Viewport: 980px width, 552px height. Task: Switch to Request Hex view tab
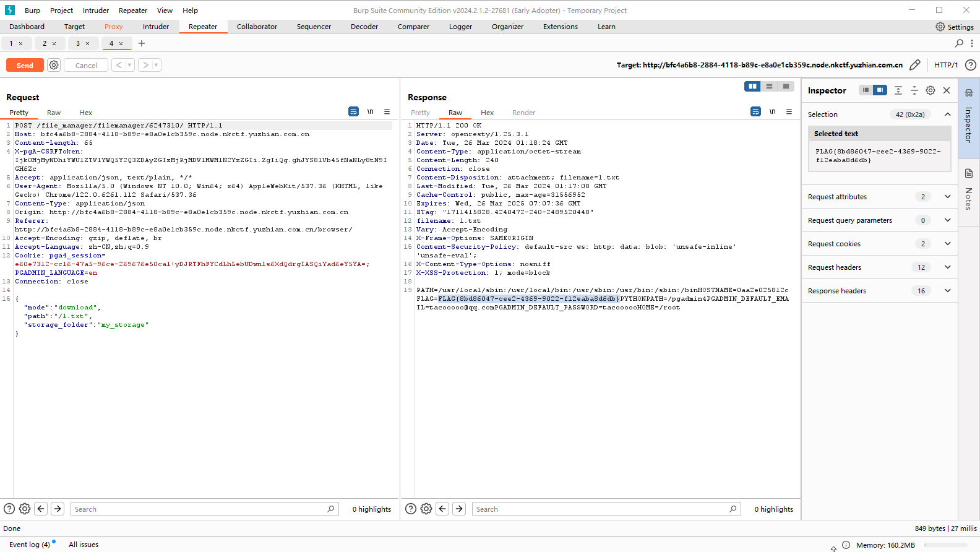[x=85, y=113]
